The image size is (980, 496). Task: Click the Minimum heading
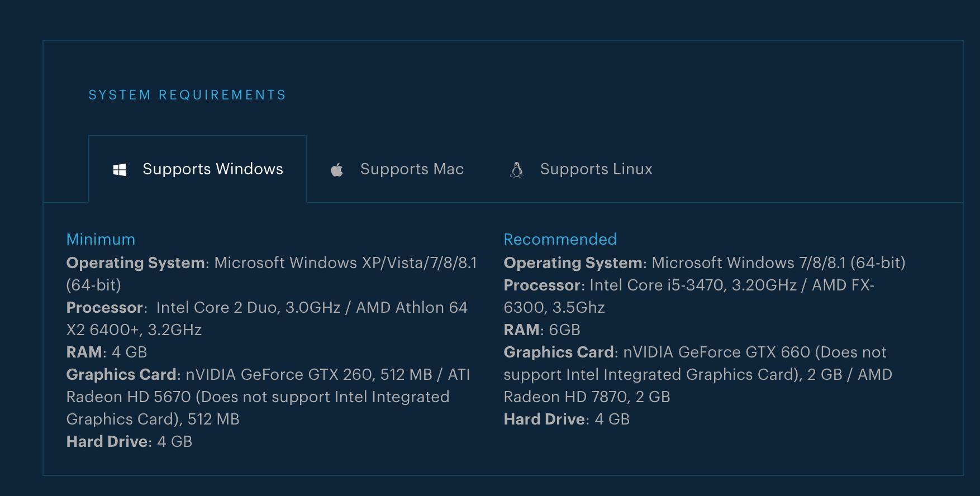click(x=101, y=239)
